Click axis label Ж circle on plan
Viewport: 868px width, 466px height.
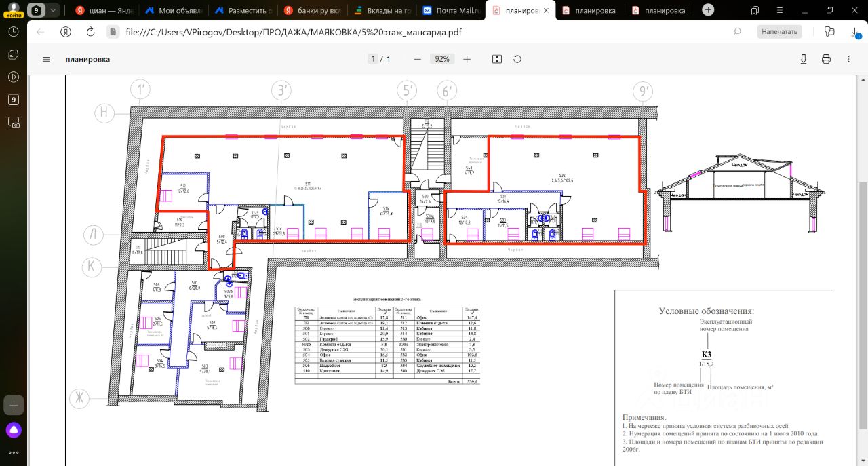(x=79, y=399)
